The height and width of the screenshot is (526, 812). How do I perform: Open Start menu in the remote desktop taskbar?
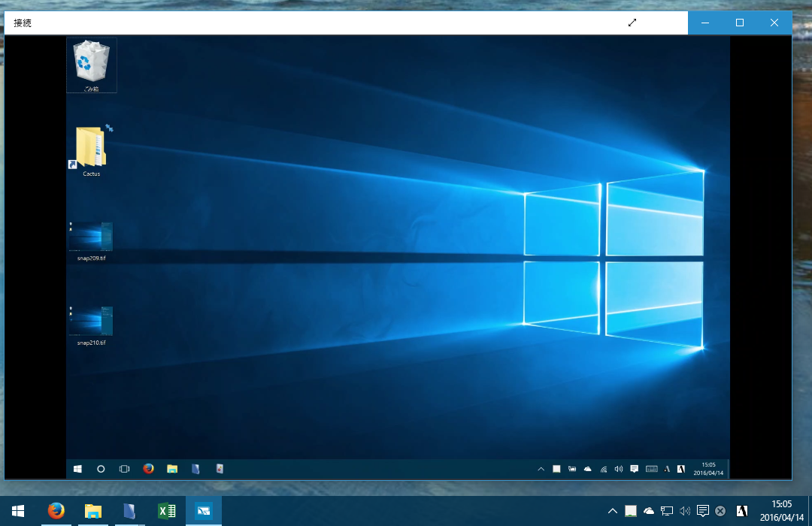tap(77, 469)
